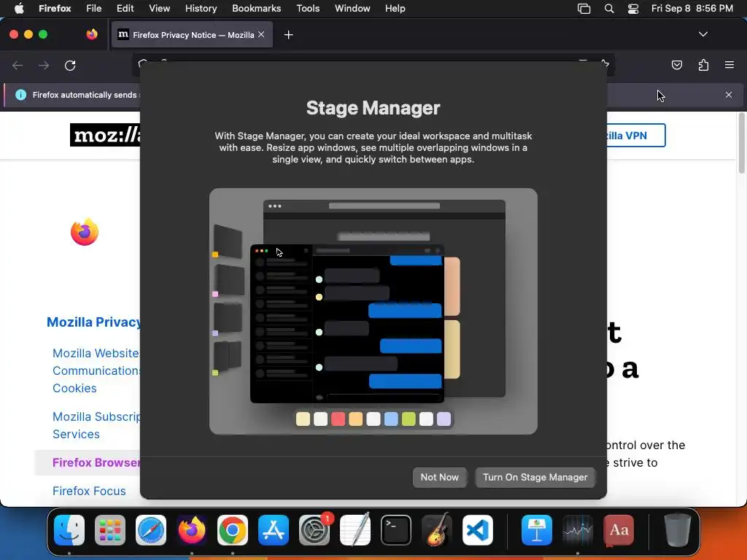Image resolution: width=747 pixels, height=560 pixels.
Task: Open the Window menu in menu bar
Action: click(352, 8)
